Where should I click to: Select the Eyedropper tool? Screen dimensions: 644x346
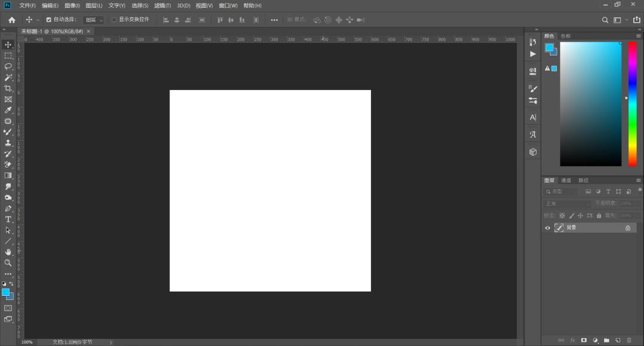click(x=8, y=110)
